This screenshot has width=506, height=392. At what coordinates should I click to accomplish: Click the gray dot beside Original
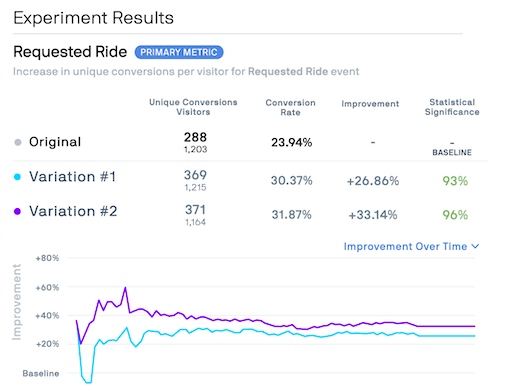pyautogui.click(x=18, y=142)
